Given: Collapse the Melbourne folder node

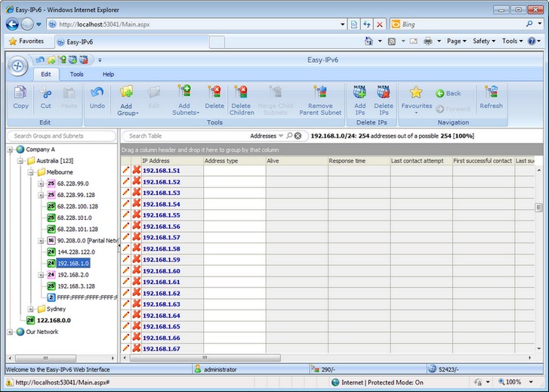Looking at the screenshot, I should pyautogui.click(x=31, y=172).
